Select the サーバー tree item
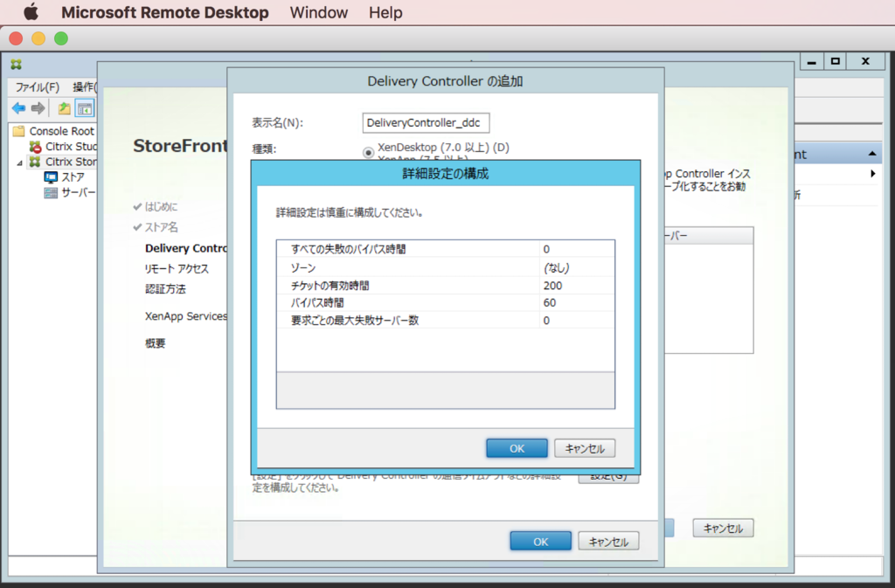The image size is (895, 588). click(x=70, y=193)
